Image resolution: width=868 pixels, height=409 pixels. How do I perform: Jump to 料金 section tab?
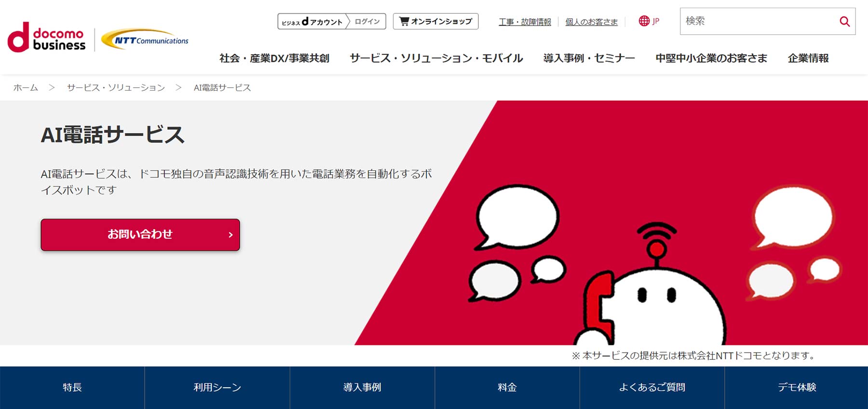tap(507, 387)
